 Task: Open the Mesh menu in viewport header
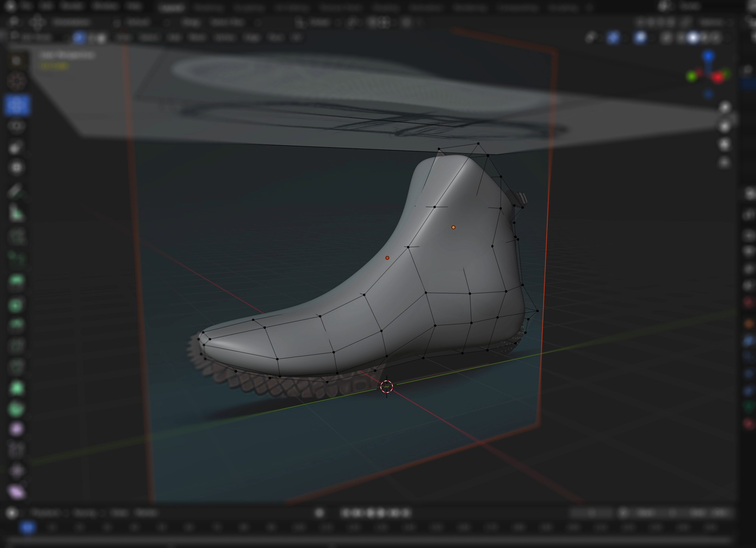[x=197, y=38]
